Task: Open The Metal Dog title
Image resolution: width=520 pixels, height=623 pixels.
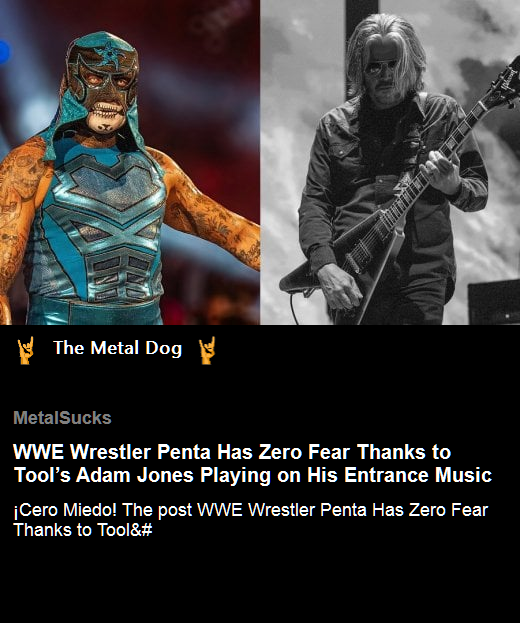Action: tap(118, 348)
